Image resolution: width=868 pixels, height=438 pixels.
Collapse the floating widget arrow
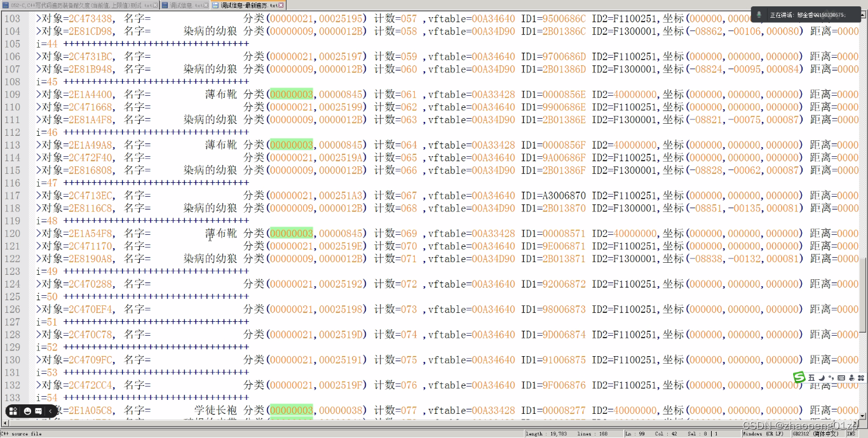50,411
